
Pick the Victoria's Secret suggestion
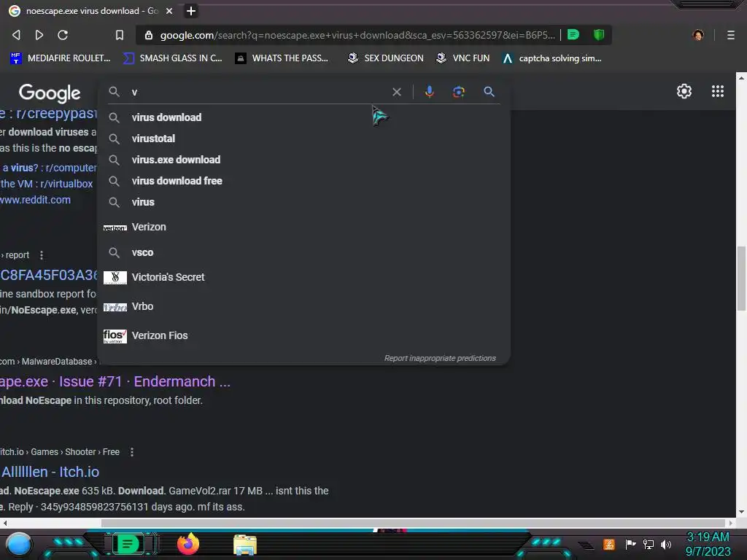pyautogui.click(x=303, y=277)
